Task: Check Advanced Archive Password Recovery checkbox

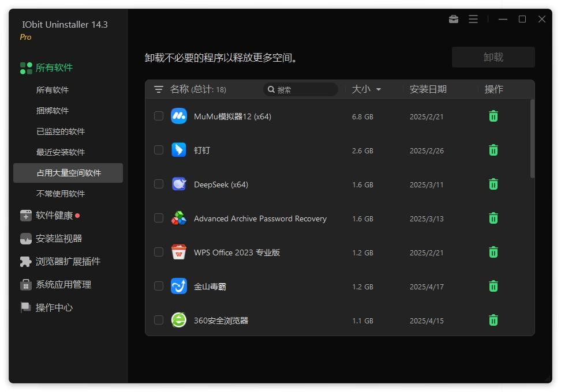Action: click(x=159, y=218)
